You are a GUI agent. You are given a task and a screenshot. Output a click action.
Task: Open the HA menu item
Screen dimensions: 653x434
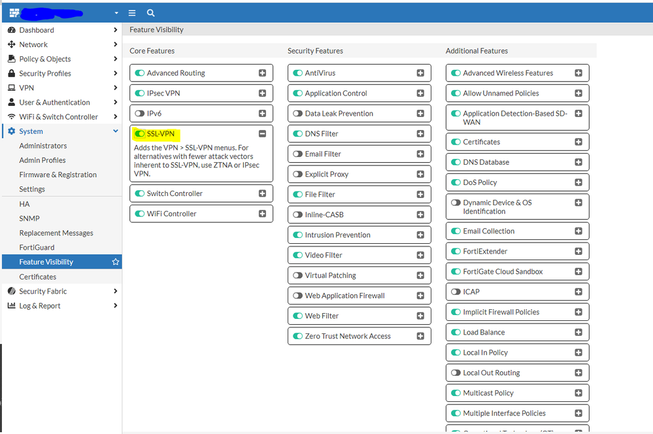24,204
